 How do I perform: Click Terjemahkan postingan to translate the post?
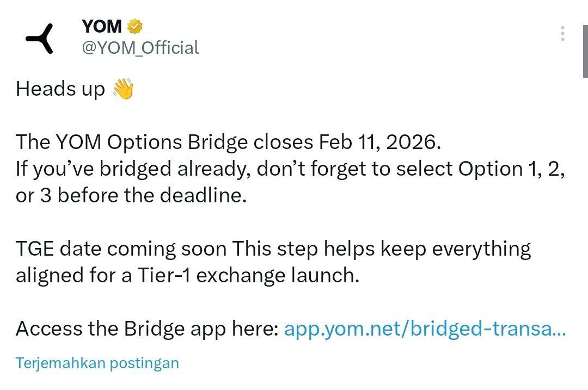click(x=97, y=363)
